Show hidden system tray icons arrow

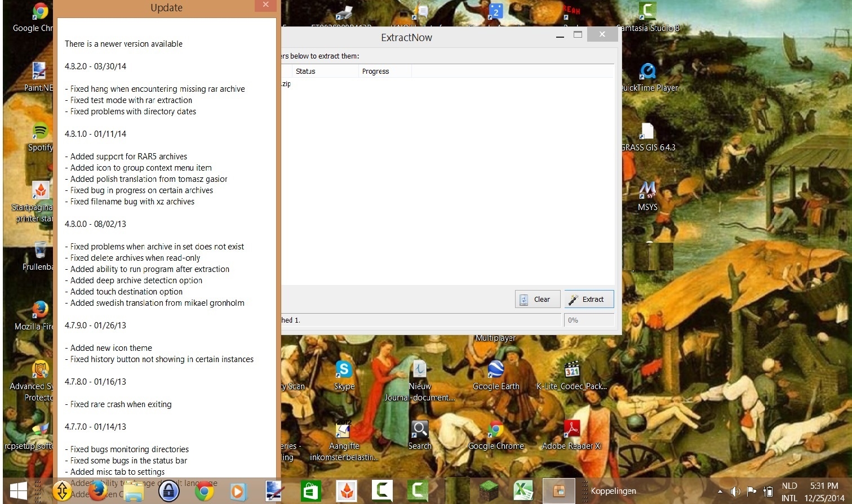(720, 492)
